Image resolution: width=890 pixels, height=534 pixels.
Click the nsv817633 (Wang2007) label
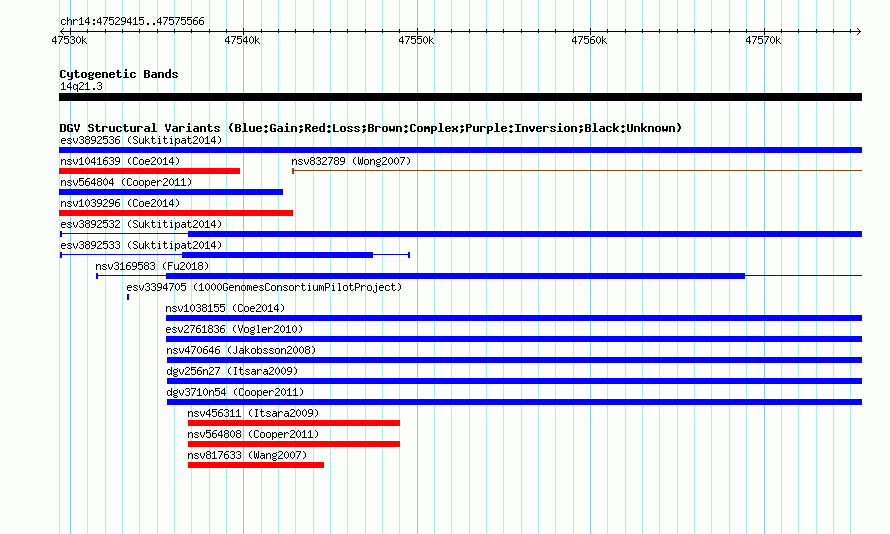tap(247, 455)
